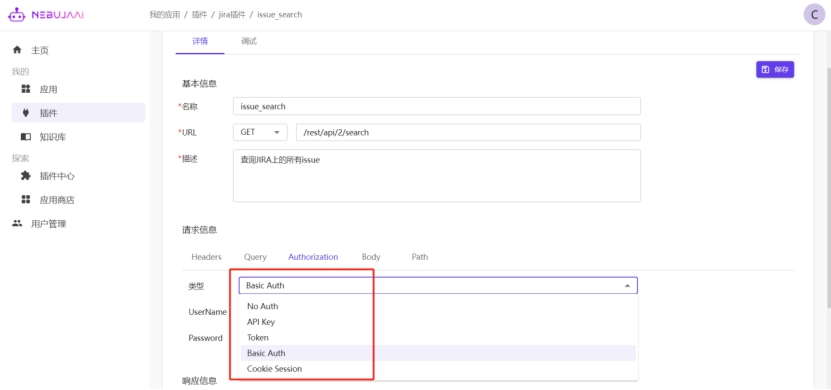Switch to the 调试 tab
831x390 pixels.
click(249, 41)
